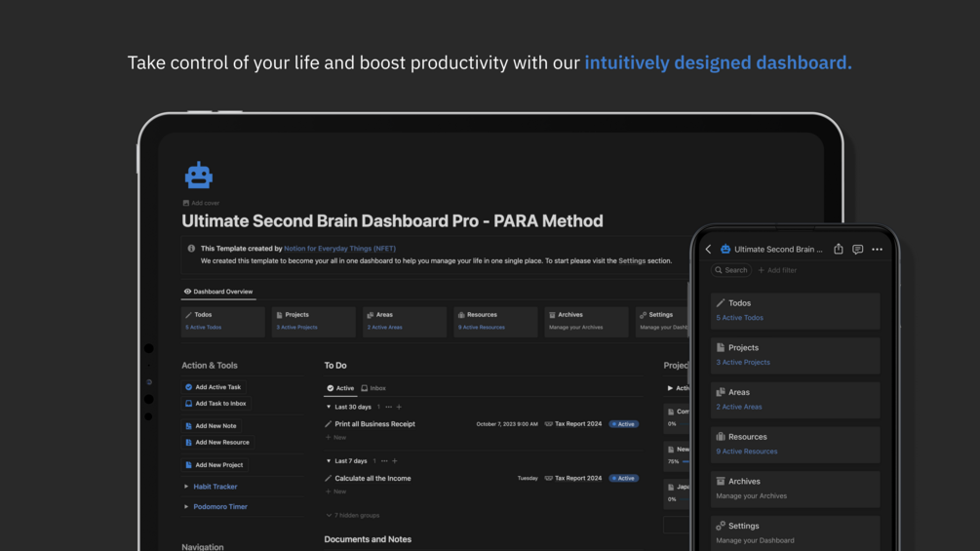This screenshot has width=980, height=551.
Task: Expand the Podomoro Timer toggle
Action: [186, 507]
